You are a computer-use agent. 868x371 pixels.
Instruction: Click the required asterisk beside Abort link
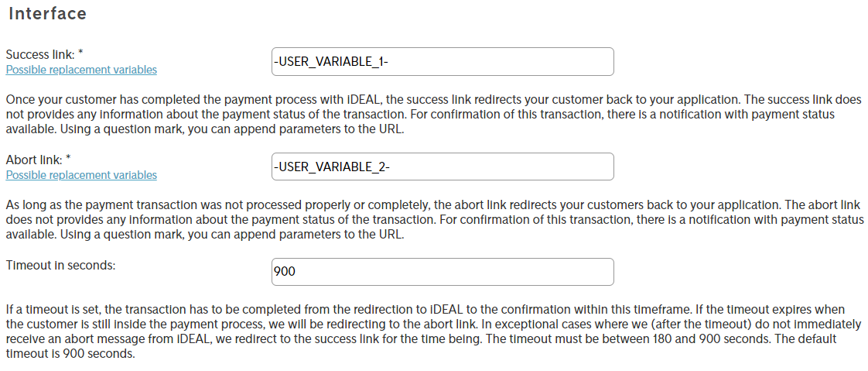click(x=68, y=158)
